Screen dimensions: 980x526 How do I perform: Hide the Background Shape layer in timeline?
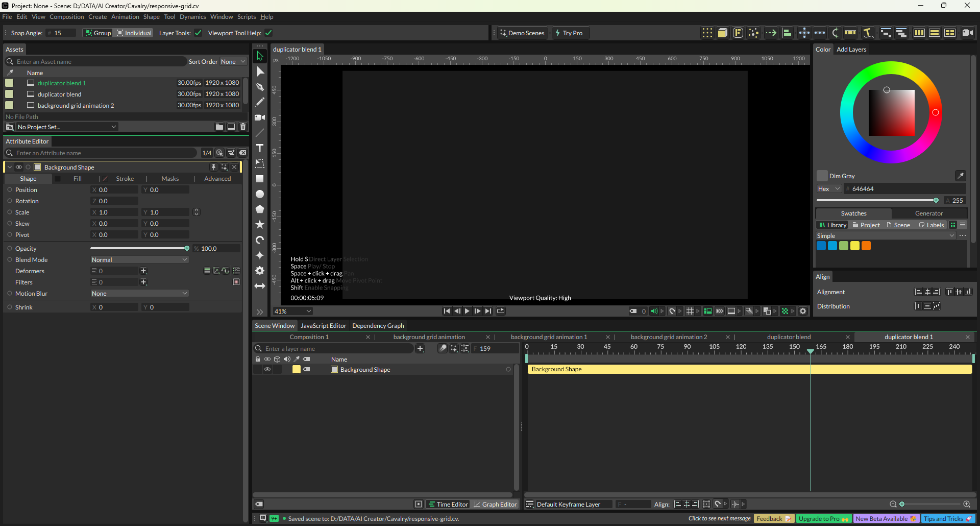[x=267, y=370]
